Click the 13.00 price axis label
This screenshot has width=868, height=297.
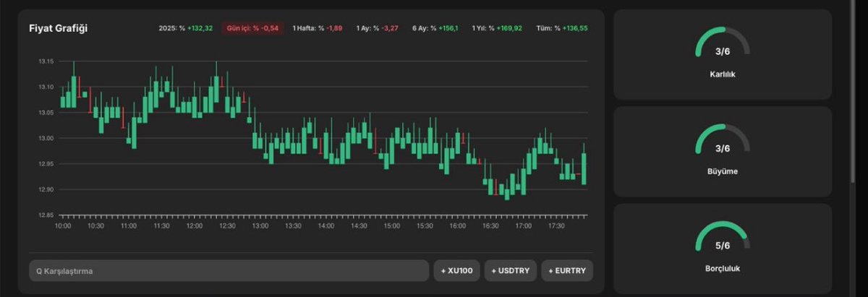46,138
